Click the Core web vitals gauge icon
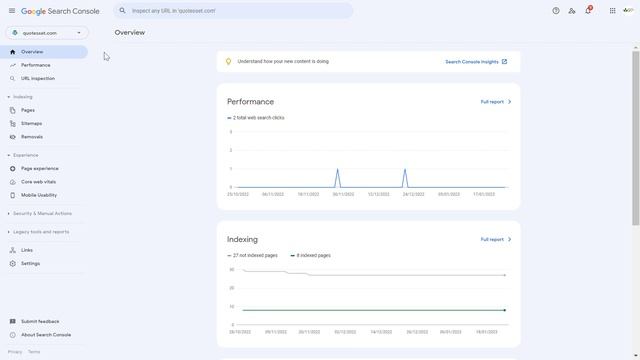The width and height of the screenshot is (640, 360). coord(13,182)
